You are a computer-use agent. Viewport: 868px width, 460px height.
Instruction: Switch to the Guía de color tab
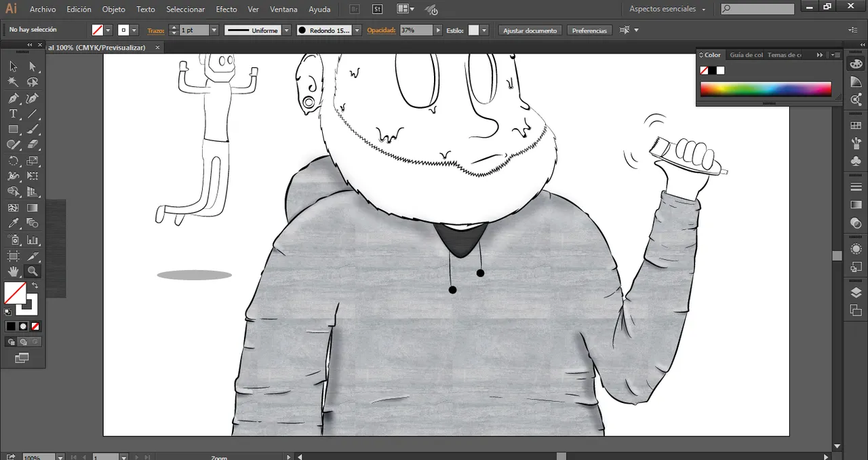click(x=748, y=55)
